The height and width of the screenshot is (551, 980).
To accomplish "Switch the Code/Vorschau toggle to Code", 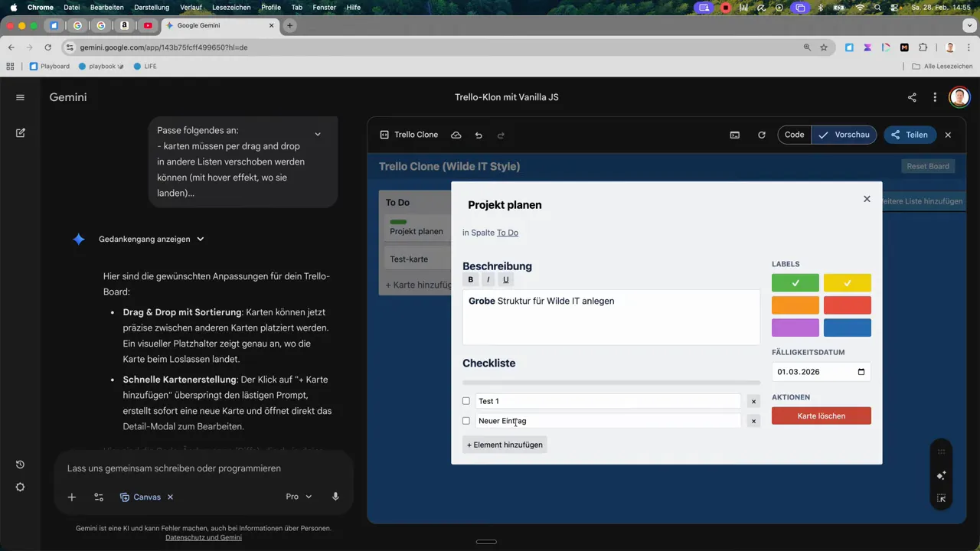I will click(x=794, y=135).
